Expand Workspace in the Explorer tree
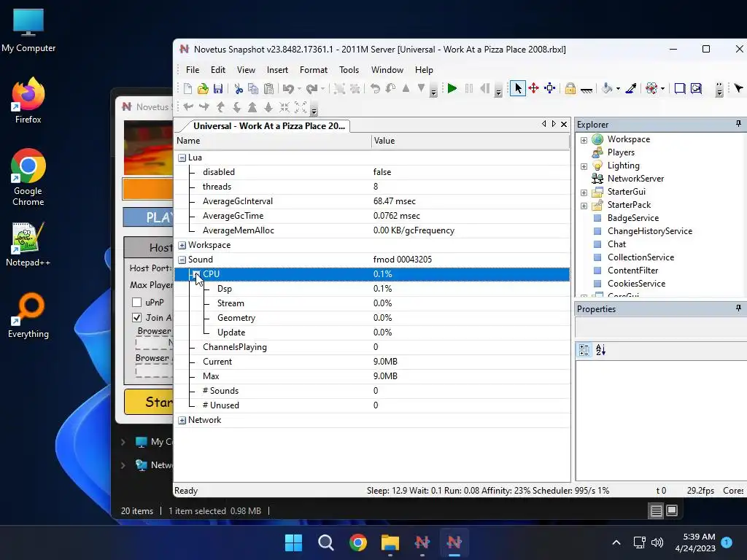This screenshot has height=560, width=747. pyautogui.click(x=584, y=140)
